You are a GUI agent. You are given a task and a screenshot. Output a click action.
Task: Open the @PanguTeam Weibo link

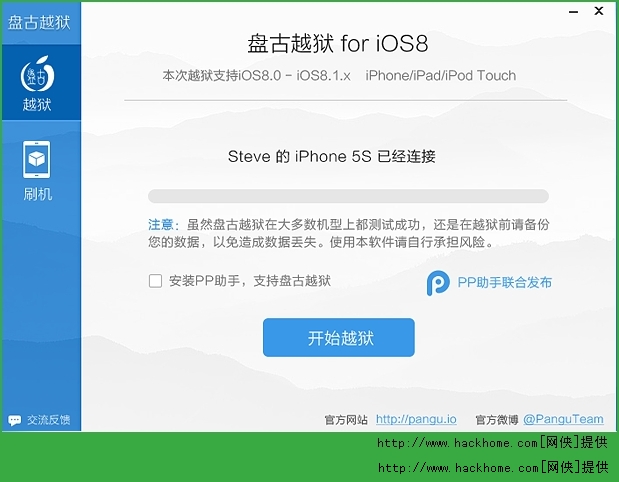point(563,419)
